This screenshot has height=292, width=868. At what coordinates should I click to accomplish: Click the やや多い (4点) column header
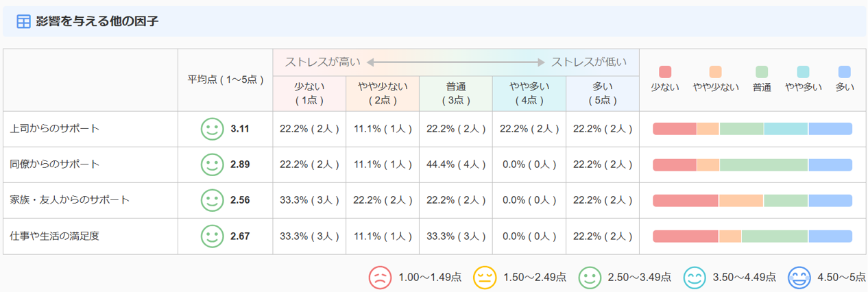click(529, 93)
